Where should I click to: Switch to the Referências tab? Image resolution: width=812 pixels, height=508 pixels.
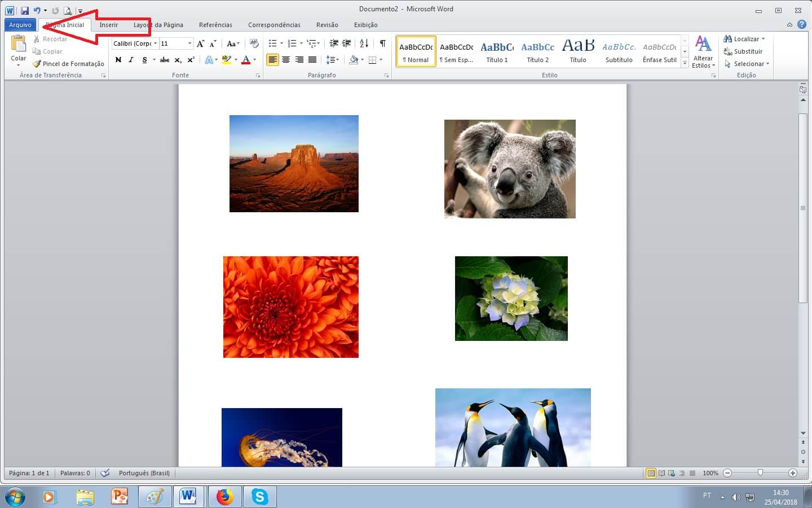tap(215, 25)
